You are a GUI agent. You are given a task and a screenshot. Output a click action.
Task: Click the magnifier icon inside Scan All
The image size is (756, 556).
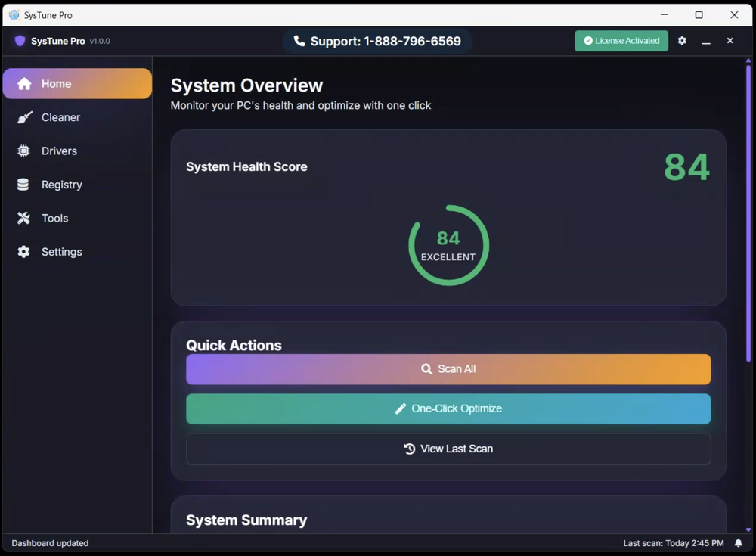point(426,369)
